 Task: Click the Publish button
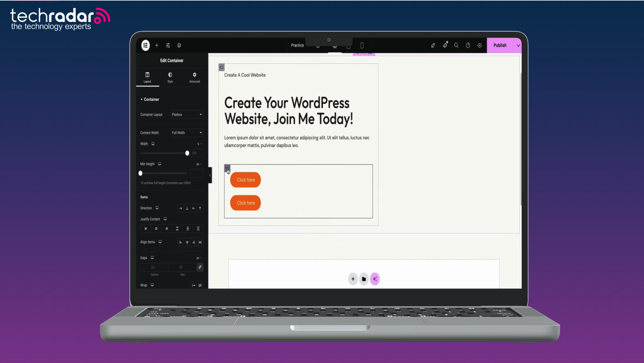(500, 45)
